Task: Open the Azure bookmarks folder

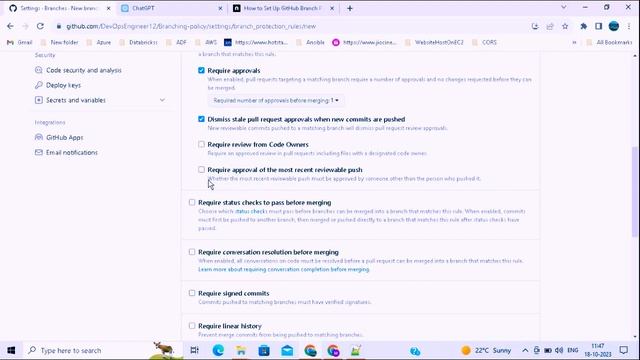Action: (x=99, y=42)
